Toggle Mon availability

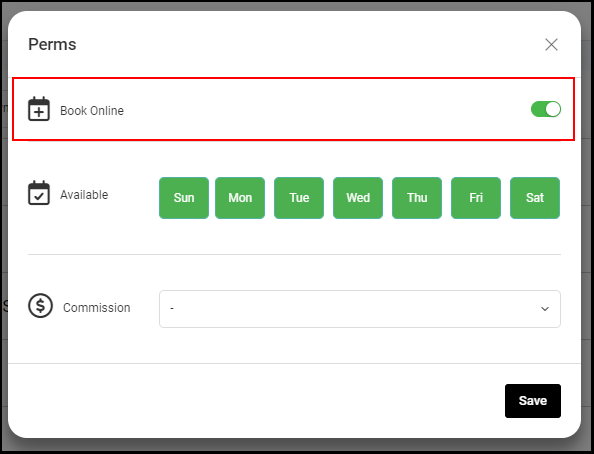point(240,198)
